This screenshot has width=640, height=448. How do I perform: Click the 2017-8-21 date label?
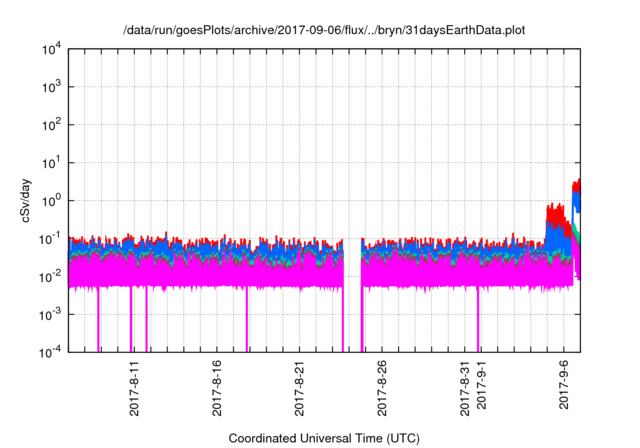[x=299, y=388]
